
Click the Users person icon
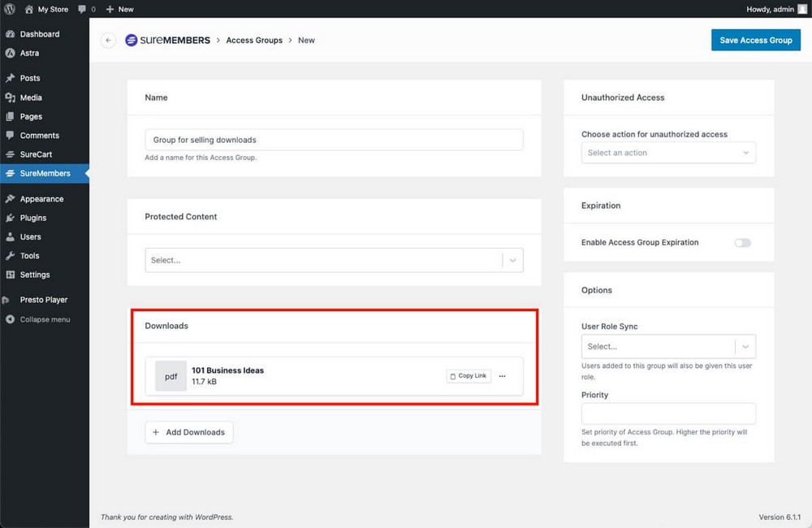coord(10,237)
